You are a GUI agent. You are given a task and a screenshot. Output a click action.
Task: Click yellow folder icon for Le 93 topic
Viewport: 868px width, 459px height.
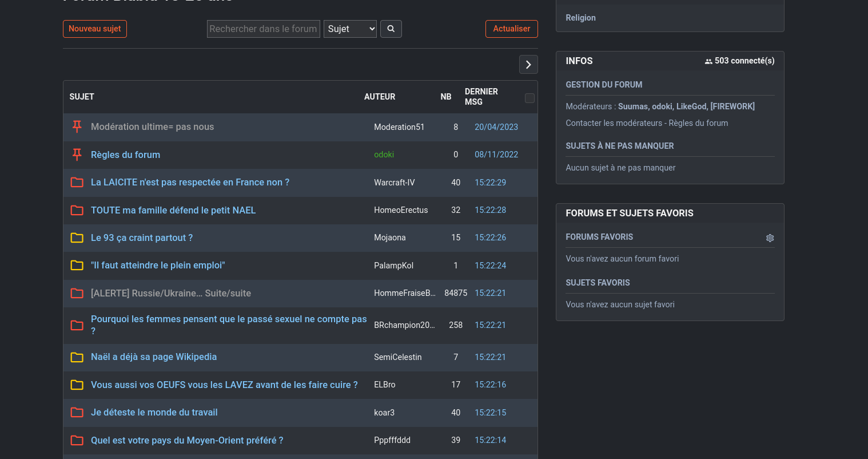(77, 238)
